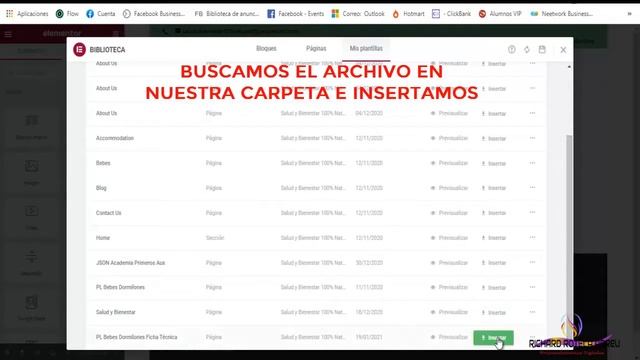Screen dimensions: 640x360
Task: Select JSON Academia Primeros Aux name
Action: [130, 263]
